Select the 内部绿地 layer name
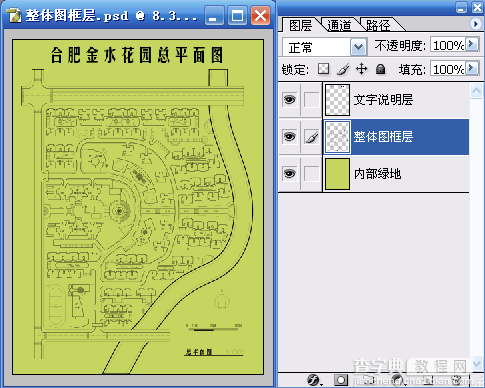The width and height of the screenshot is (485, 388). [377, 174]
